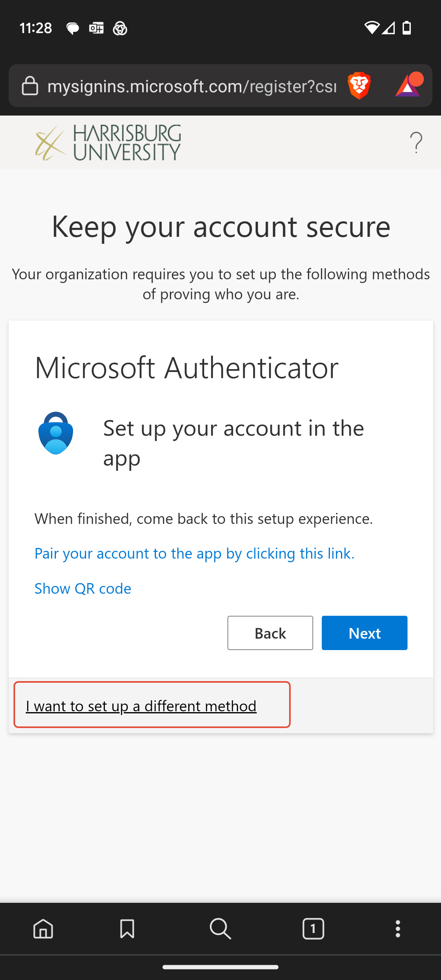The height and width of the screenshot is (980, 441).
Task: Open the Show QR code link
Action: [x=83, y=588]
